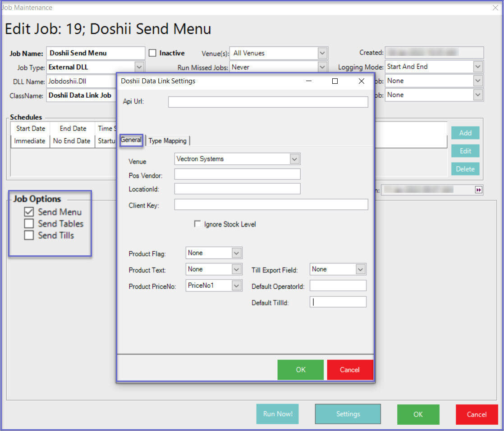This screenshot has height=431, width=504.
Task: Click Cancel in Doshii Data Link Settings
Action: pos(350,370)
